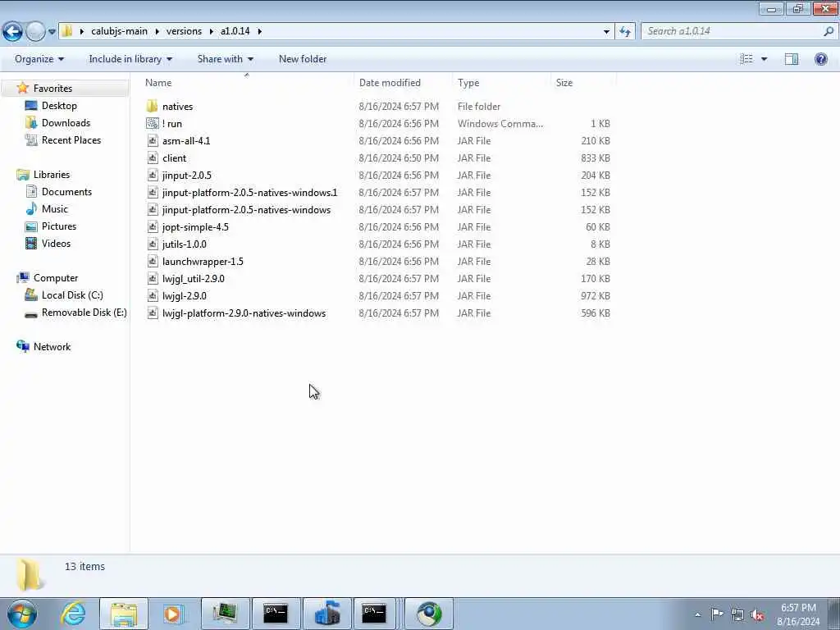This screenshot has width=840, height=630.
Task: Open Action Center flag icon
Action: 716,614
